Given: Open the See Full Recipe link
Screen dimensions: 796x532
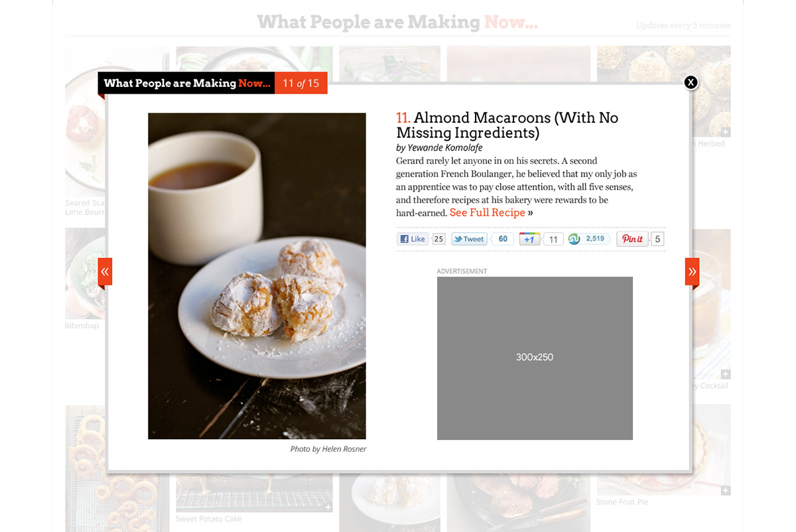Looking at the screenshot, I should [488, 212].
